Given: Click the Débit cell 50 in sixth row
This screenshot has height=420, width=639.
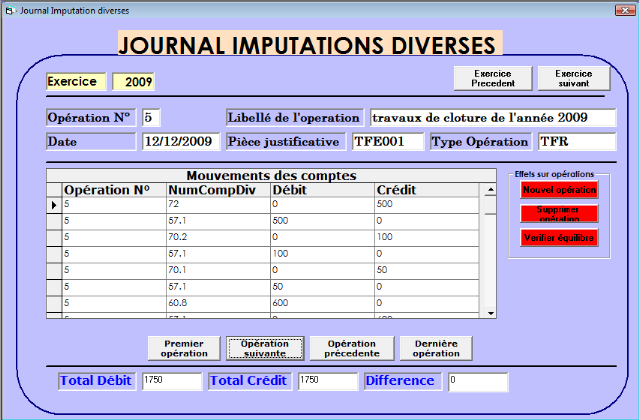Looking at the screenshot, I should [x=322, y=288].
